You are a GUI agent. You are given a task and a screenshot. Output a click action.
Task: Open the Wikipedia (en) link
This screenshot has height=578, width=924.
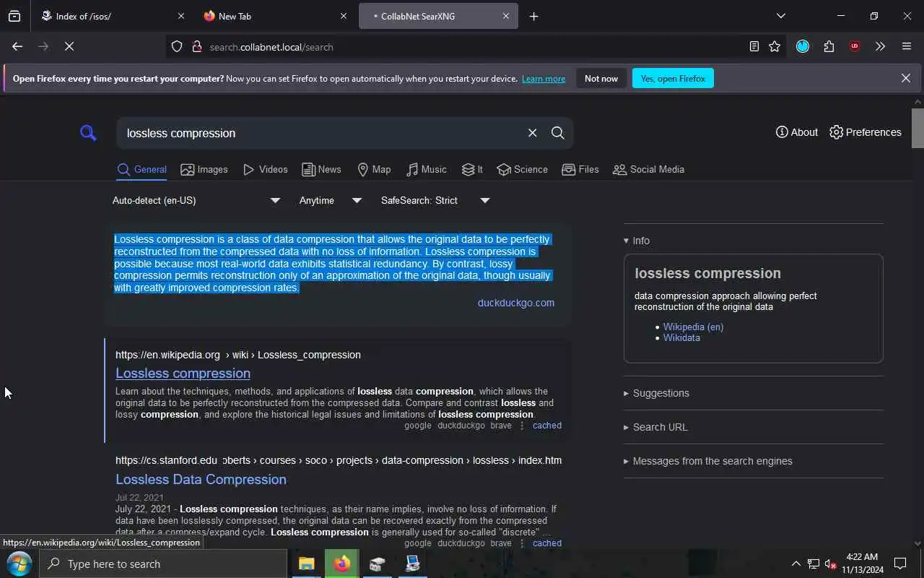693,327
